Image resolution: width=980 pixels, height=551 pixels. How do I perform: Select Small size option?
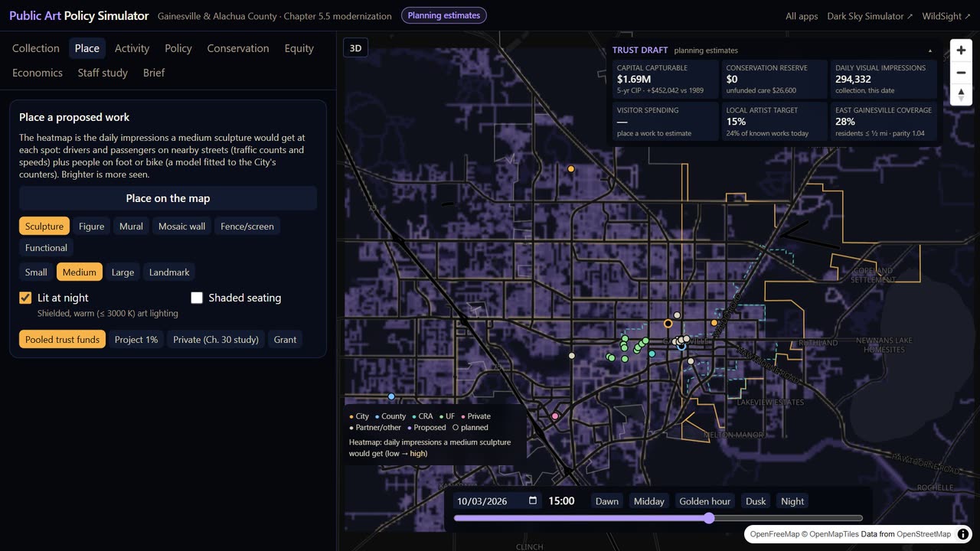point(36,272)
